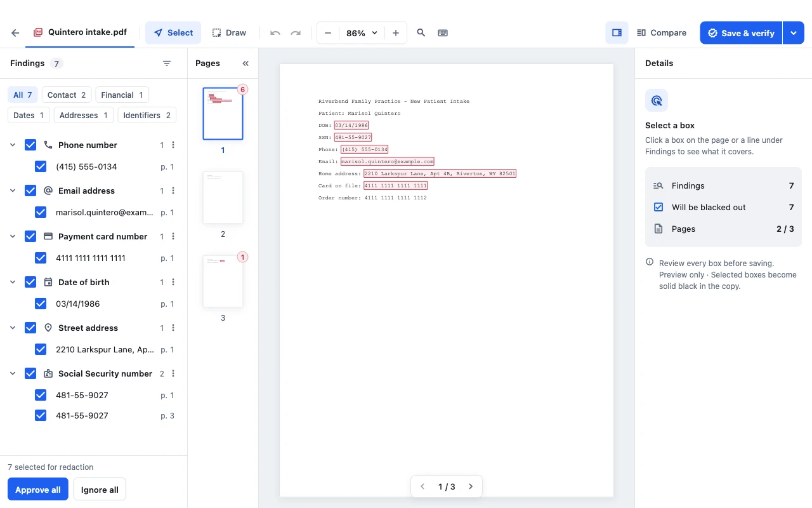Viewport: 812px width, 508px height.
Task: Select the page 3 thumbnail
Action: click(x=223, y=281)
